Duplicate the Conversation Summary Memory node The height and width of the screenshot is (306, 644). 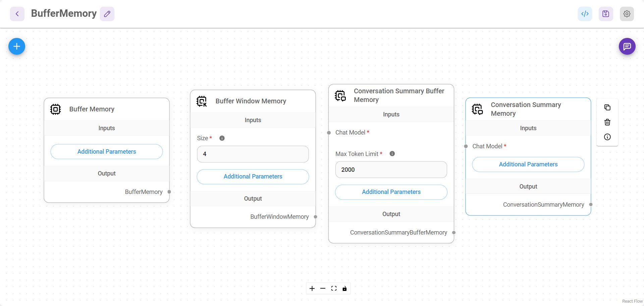click(x=607, y=107)
